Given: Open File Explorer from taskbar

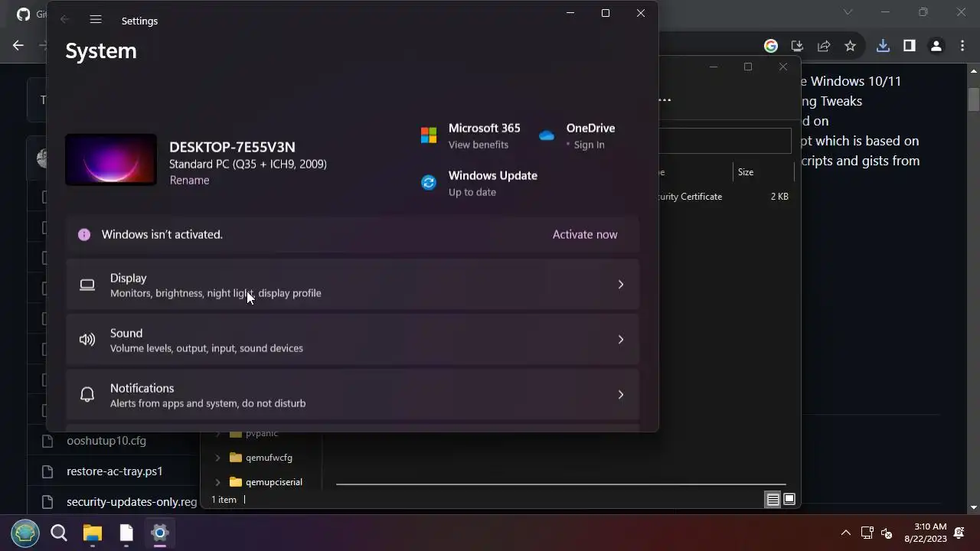Looking at the screenshot, I should [x=93, y=533].
